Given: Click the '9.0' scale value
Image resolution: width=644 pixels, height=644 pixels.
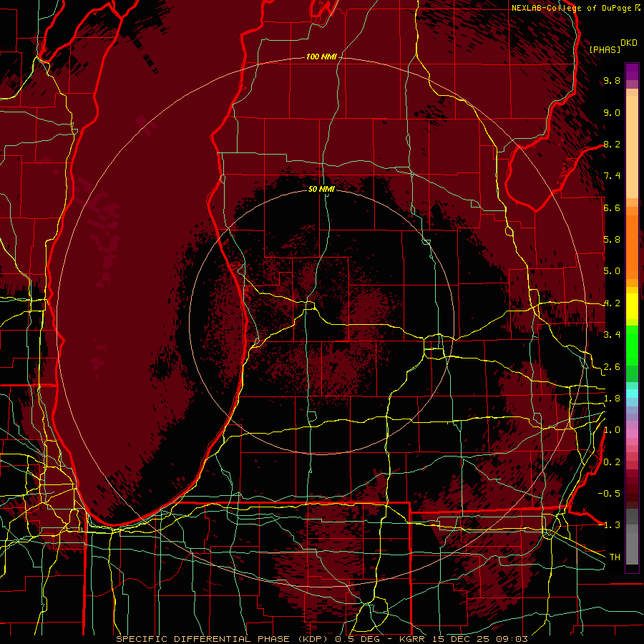Looking at the screenshot, I should 612,113.
